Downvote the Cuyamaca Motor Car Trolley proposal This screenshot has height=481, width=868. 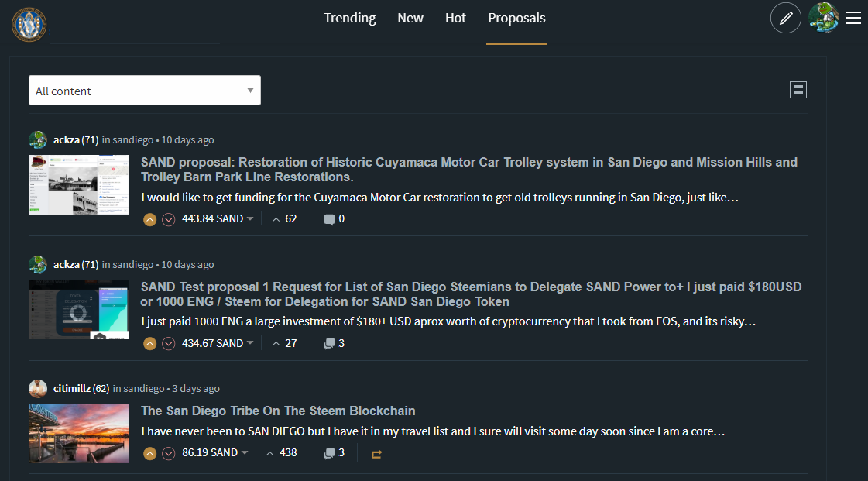point(168,220)
